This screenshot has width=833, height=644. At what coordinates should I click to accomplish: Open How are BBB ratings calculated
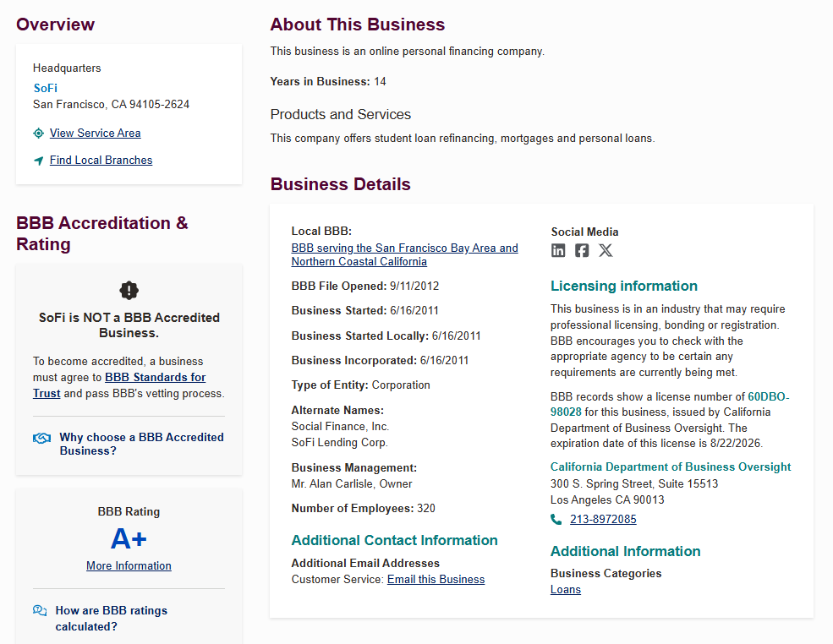[111, 619]
